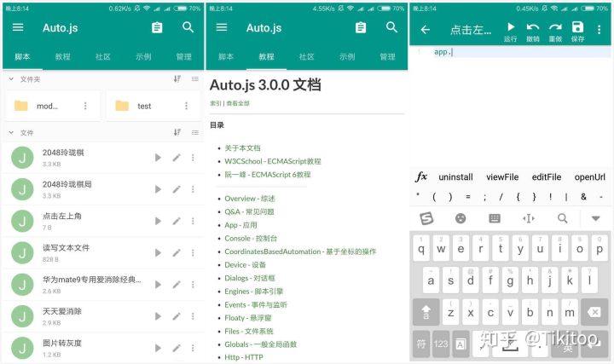The image size is (614, 364).
Task: Redo with the 重做 icon in the editor
Action: coord(555,32)
